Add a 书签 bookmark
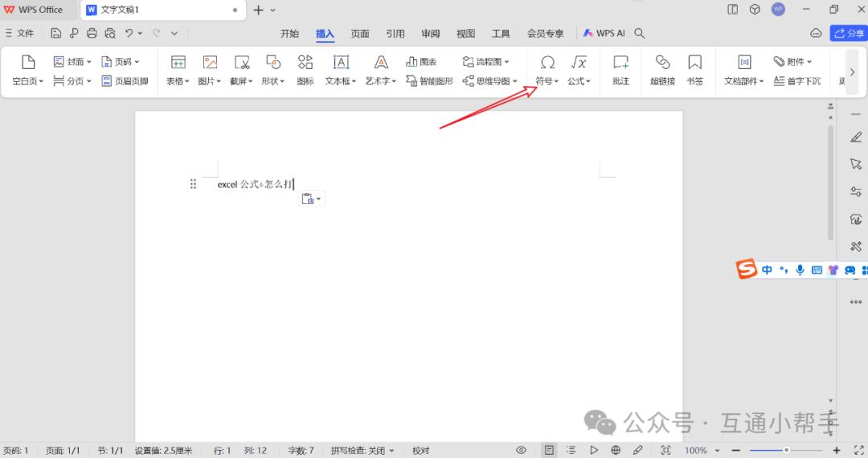The image size is (868, 458). pyautogui.click(x=694, y=70)
